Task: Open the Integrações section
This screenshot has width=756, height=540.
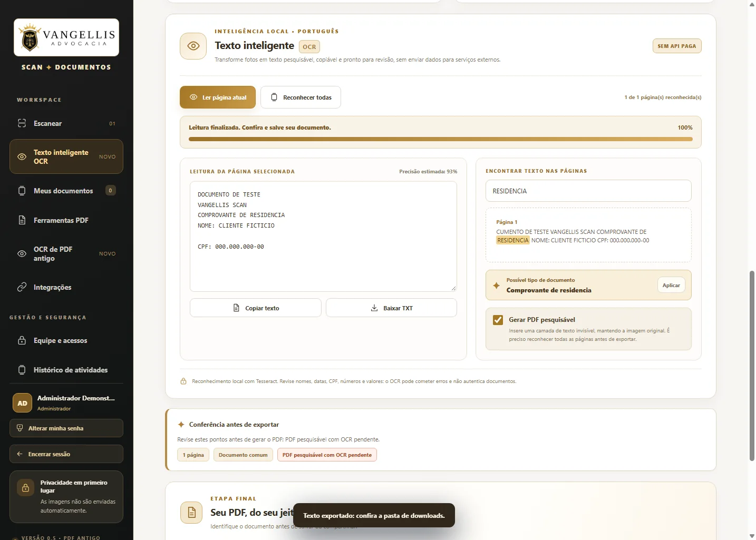Action: tap(66, 287)
